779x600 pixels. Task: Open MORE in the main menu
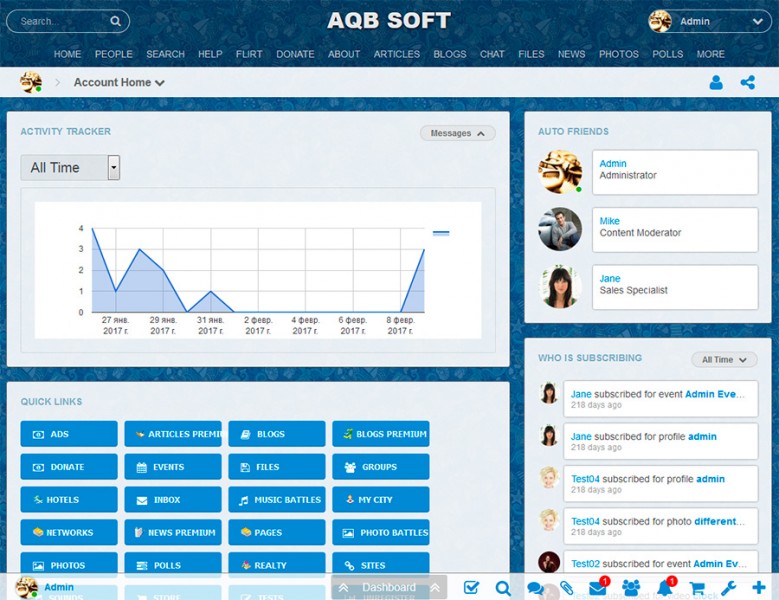(x=710, y=54)
